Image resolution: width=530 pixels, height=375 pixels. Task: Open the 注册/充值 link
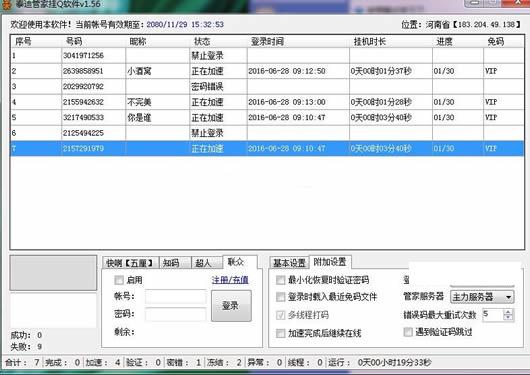230,280
